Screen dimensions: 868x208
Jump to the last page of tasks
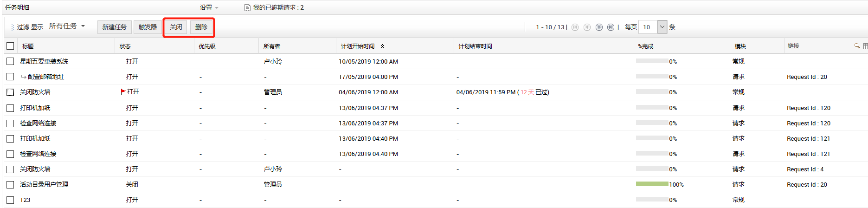click(611, 27)
